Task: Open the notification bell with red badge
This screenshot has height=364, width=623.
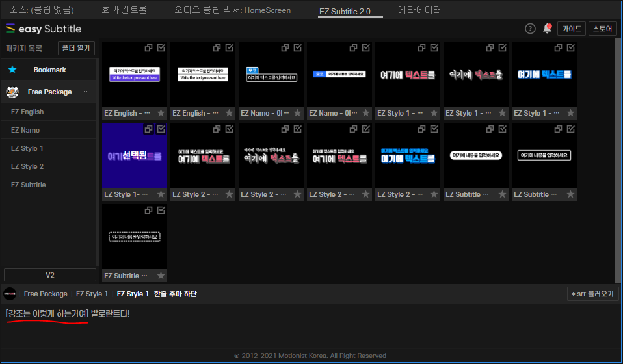Action: [x=547, y=29]
